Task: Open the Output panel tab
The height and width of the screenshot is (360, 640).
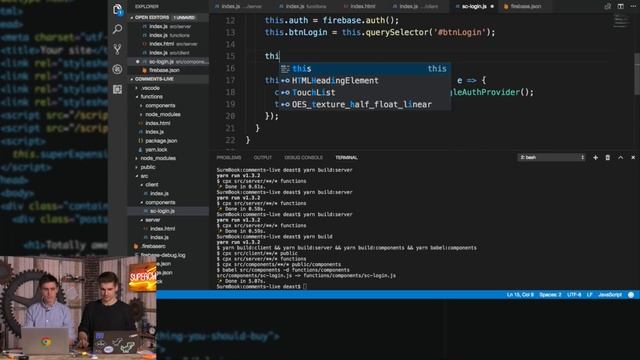Action: click(x=262, y=158)
